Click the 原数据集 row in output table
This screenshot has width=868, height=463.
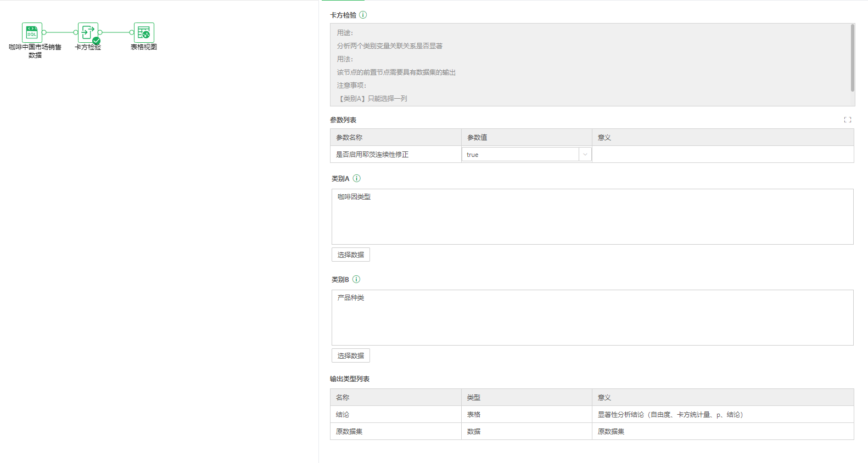[349, 432]
